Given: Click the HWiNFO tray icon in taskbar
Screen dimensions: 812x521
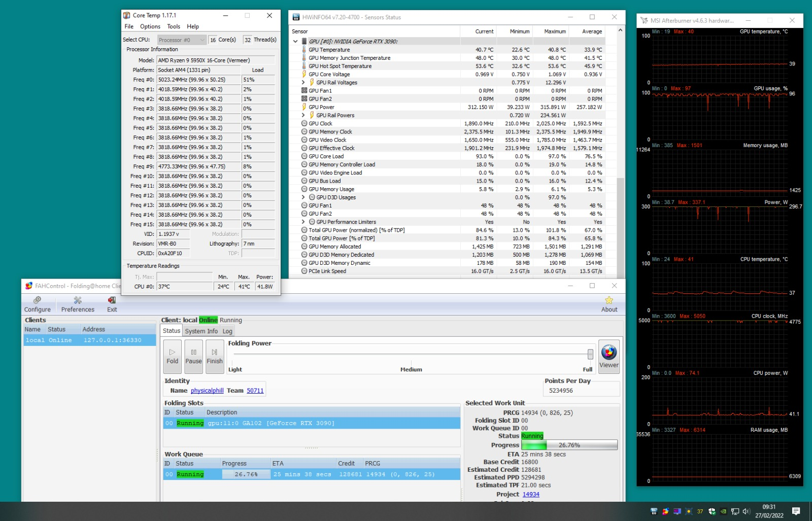Looking at the screenshot, I should click(x=654, y=511).
